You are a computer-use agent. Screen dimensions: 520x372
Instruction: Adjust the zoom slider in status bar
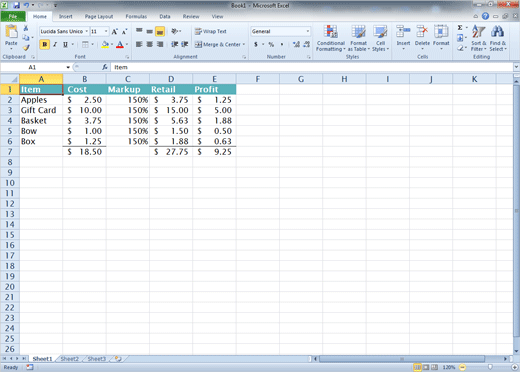coord(489,367)
